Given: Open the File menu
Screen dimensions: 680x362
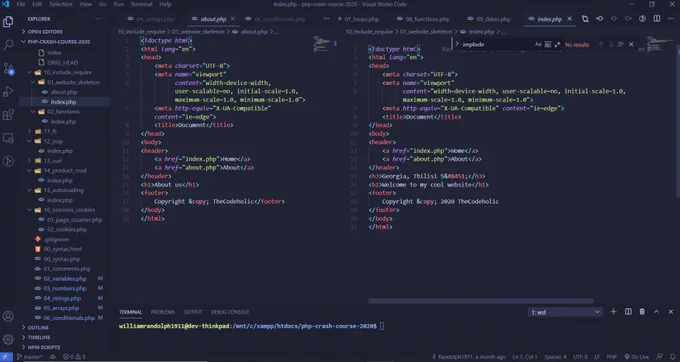Looking at the screenshot, I should click(21, 4).
